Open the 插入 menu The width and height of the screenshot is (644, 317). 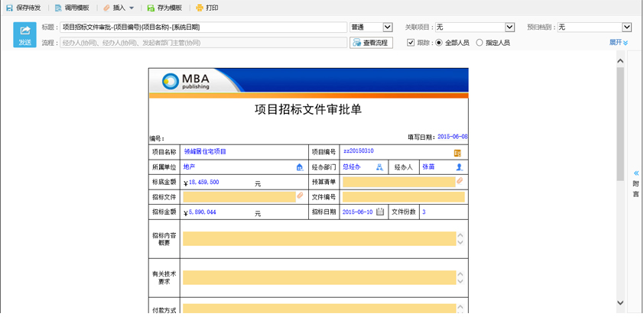point(119,8)
